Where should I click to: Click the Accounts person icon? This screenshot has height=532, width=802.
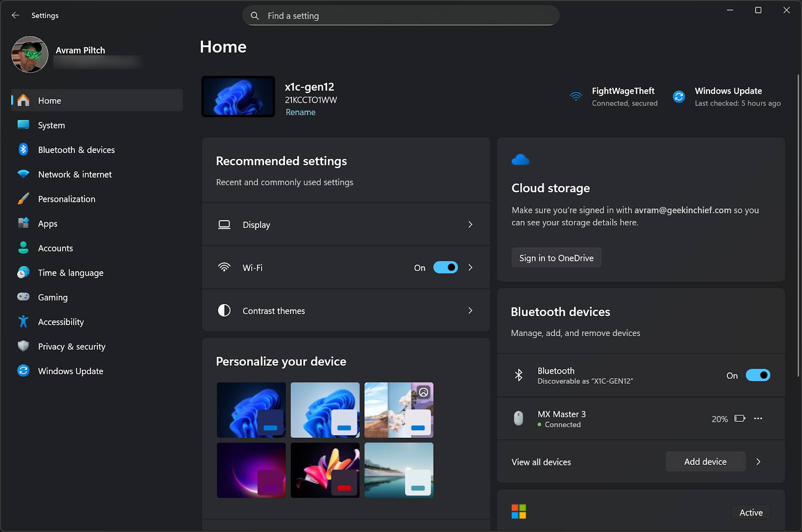(x=24, y=247)
